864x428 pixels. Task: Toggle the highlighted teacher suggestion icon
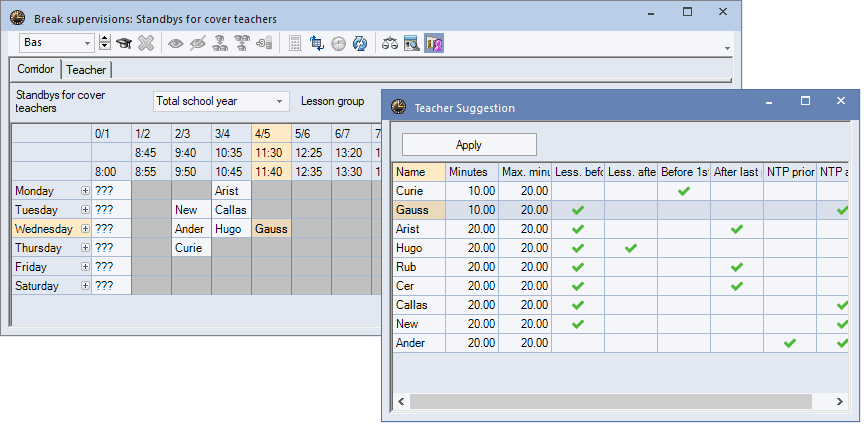[x=434, y=44]
